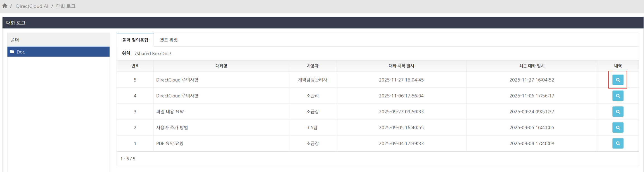644x172 pixels.
Task: Open magnifier for 파일 내용 요약 row
Action: click(618, 112)
